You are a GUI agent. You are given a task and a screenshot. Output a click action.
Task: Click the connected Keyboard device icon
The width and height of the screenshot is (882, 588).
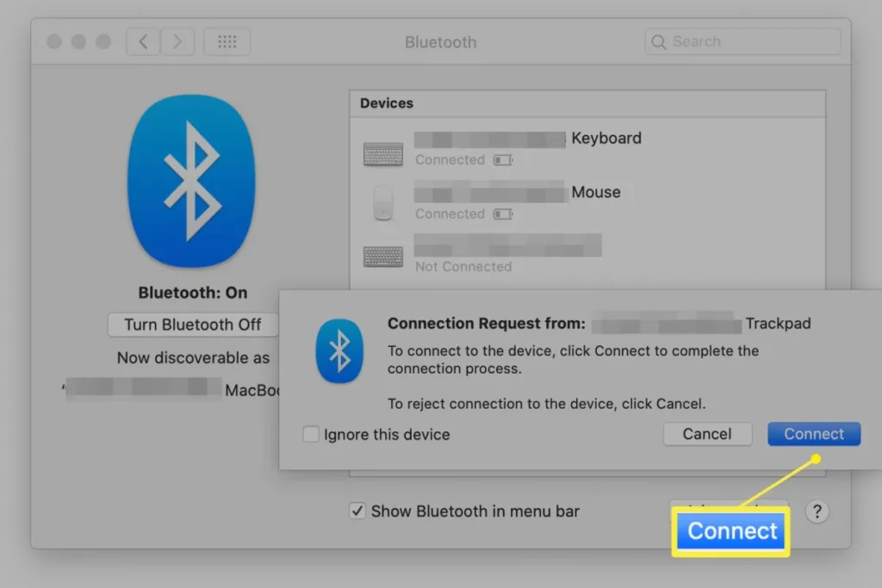pyautogui.click(x=383, y=154)
